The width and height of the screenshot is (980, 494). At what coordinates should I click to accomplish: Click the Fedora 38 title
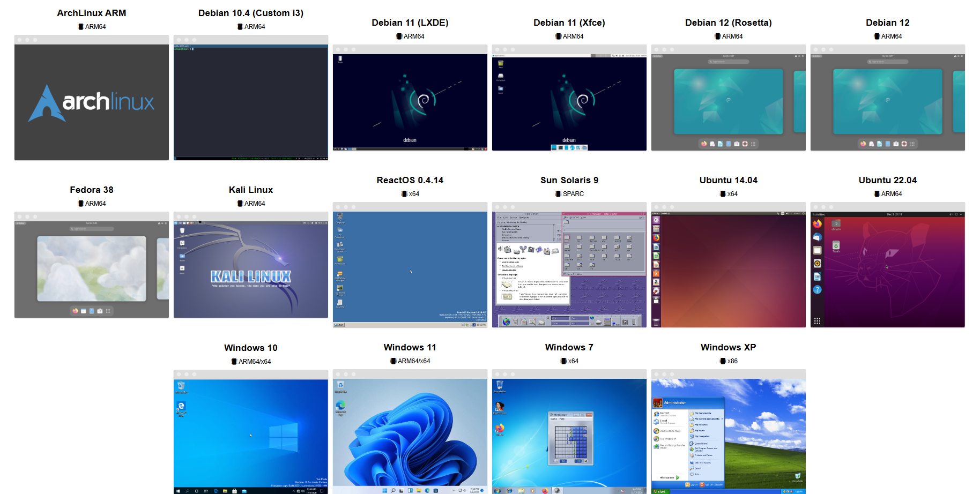tap(92, 190)
